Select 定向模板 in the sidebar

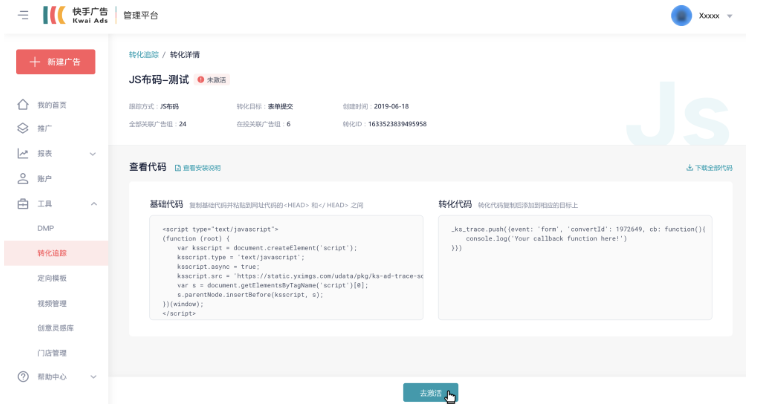pyautogui.click(x=52, y=278)
